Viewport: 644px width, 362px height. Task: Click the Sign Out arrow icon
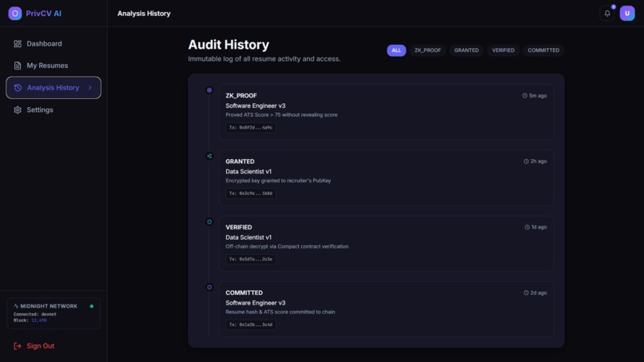tap(18, 346)
